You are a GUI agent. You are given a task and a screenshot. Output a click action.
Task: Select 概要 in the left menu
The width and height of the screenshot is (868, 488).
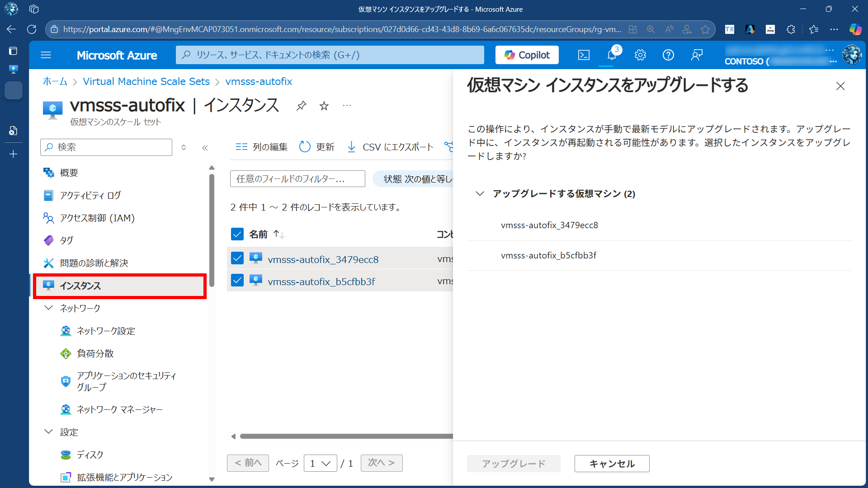69,173
